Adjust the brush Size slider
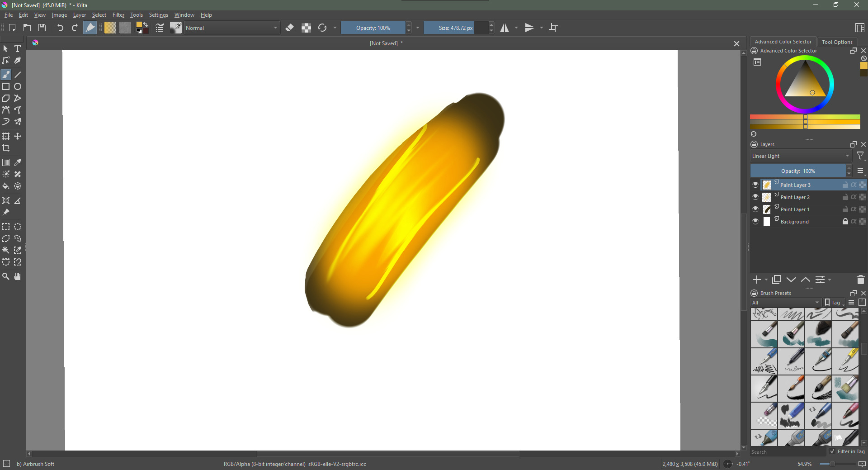868x470 pixels. [456, 28]
